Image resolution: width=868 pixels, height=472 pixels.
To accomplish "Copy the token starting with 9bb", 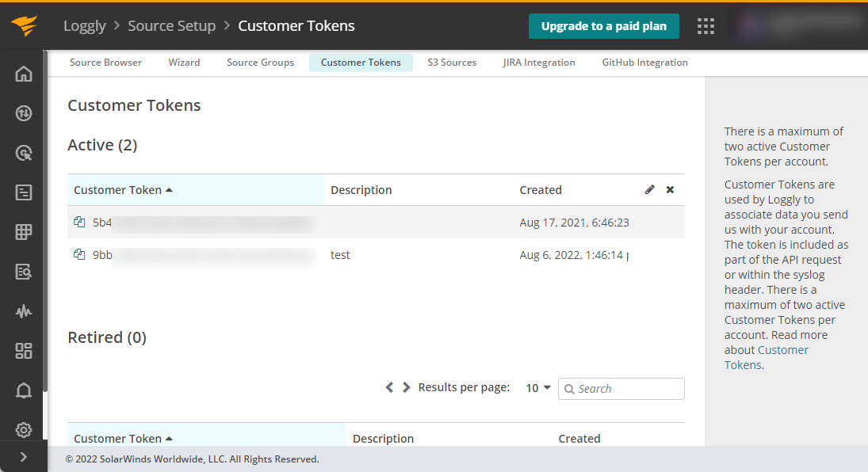I will (x=79, y=255).
